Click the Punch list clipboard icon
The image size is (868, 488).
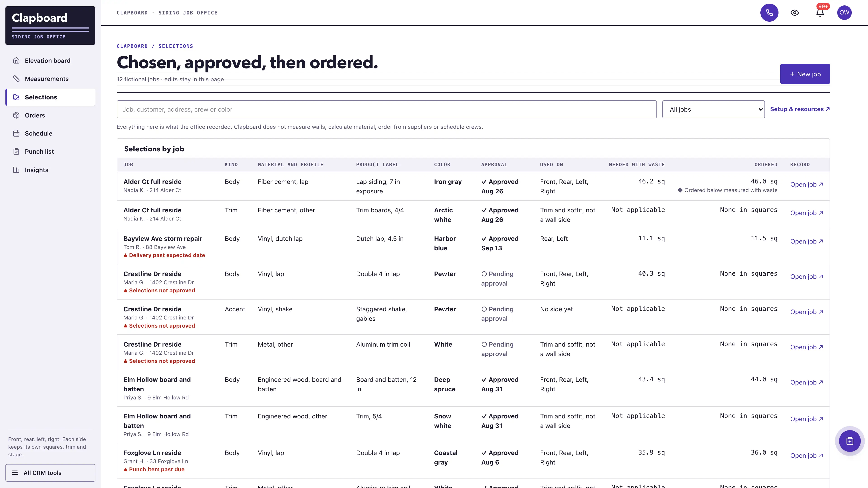(16, 152)
